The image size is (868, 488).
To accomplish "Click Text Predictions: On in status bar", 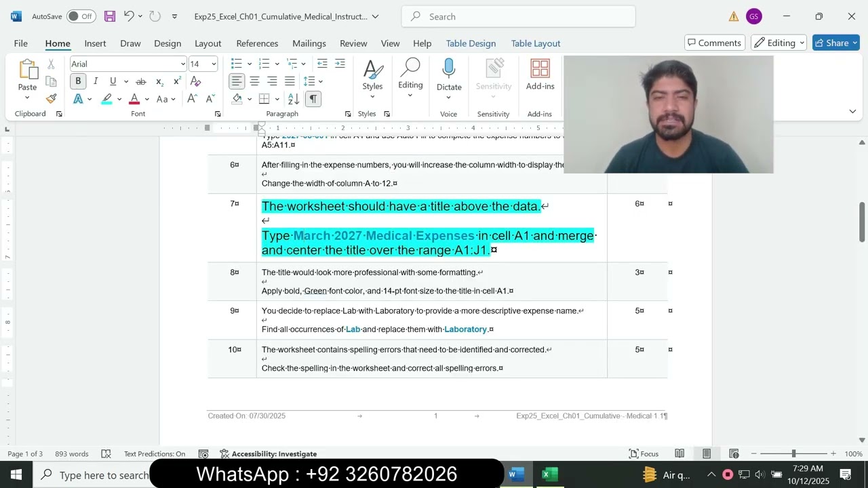I will coord(155,453).
